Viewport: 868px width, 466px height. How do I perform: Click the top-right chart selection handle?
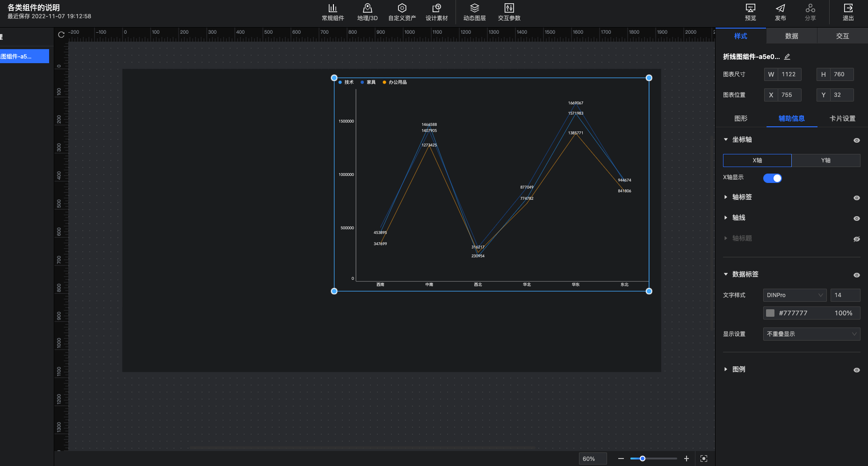(649, 78)
